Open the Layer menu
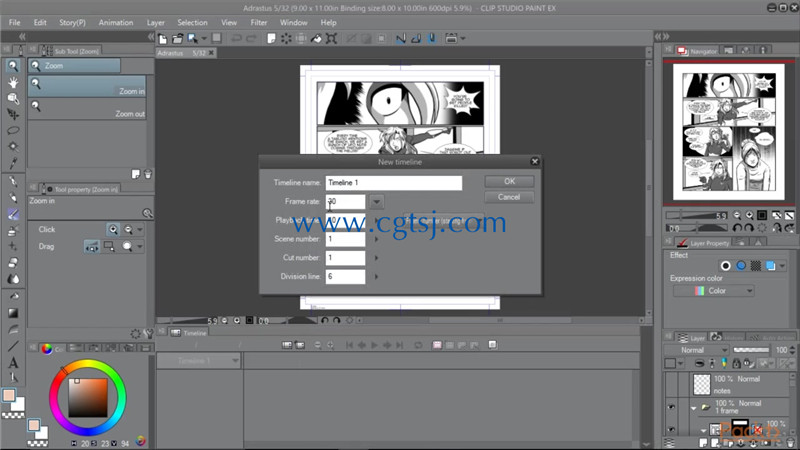The width and height of the screenshot is (800, 450). click(156, 22)
